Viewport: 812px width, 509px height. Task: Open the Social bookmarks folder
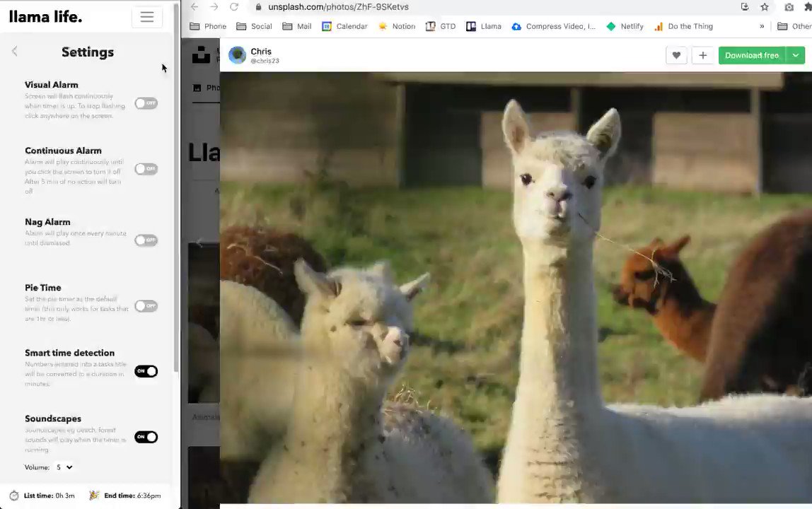[254, 26]
